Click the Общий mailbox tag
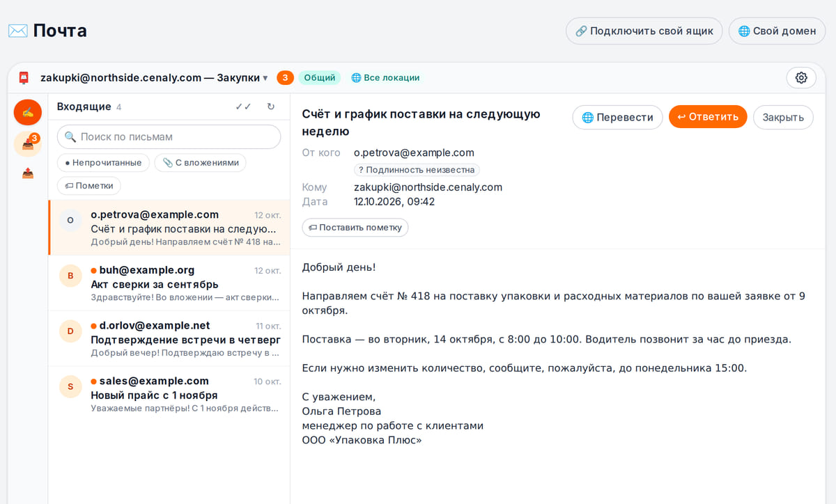 point(320,78)
